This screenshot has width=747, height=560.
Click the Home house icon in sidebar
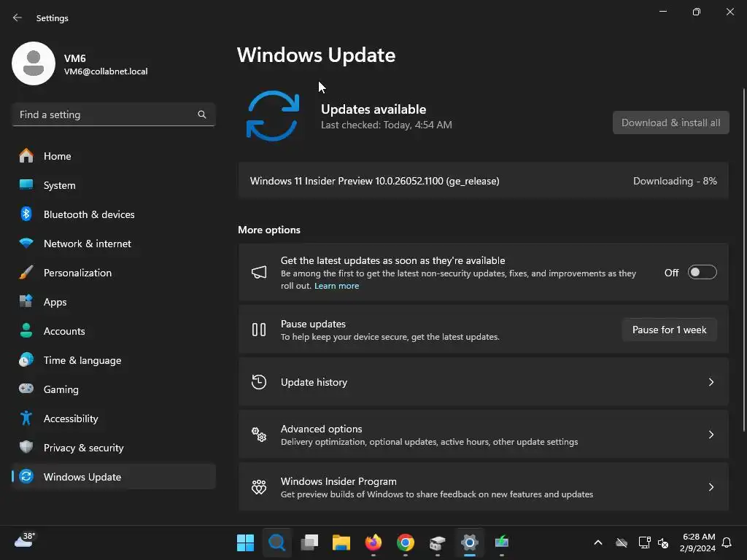click(26, 156)
